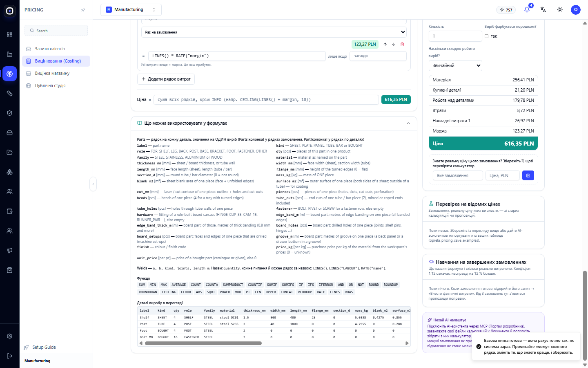Open 'Вицінка магазину' menu item
Viewport: 588px width, 368px height.
(56, 73)
